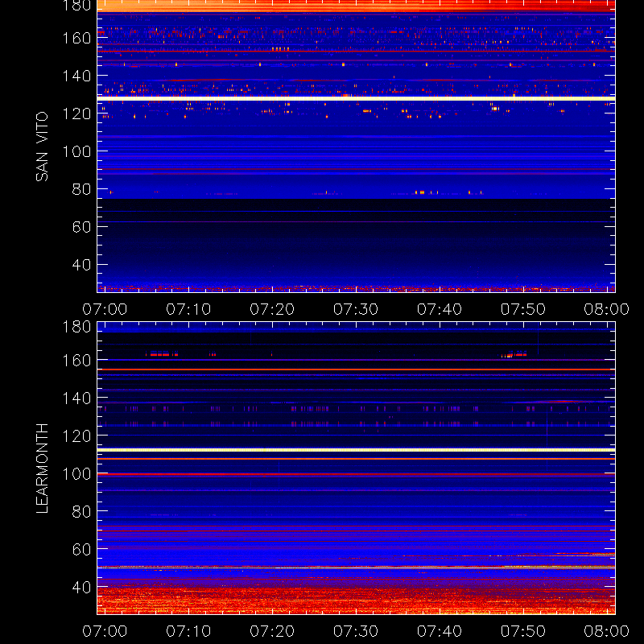Screen dimensions: 644x644
Task: Click 07:10 time label under San Vito plot
Action: (x=188, y=309)
